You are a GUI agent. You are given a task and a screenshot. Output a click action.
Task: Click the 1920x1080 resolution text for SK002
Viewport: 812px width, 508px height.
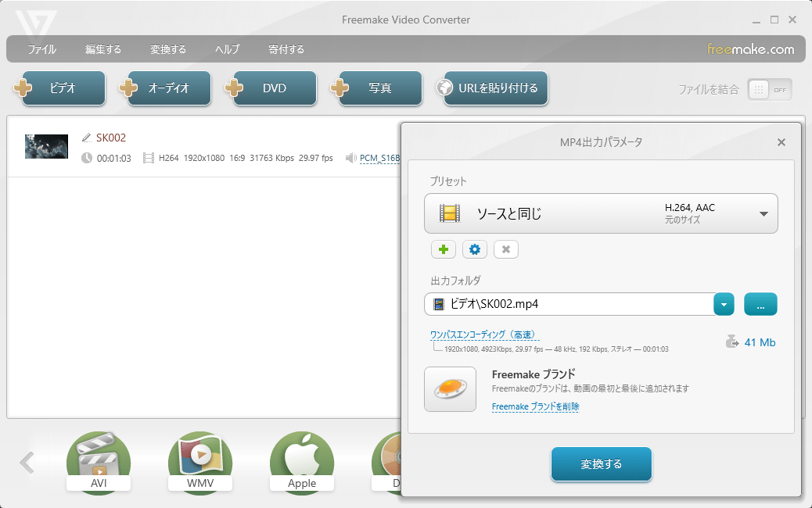204,158
